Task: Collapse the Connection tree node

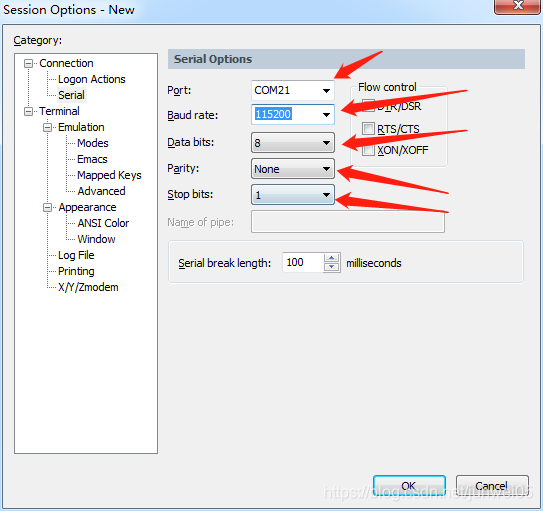Action: tap(28, 63)
